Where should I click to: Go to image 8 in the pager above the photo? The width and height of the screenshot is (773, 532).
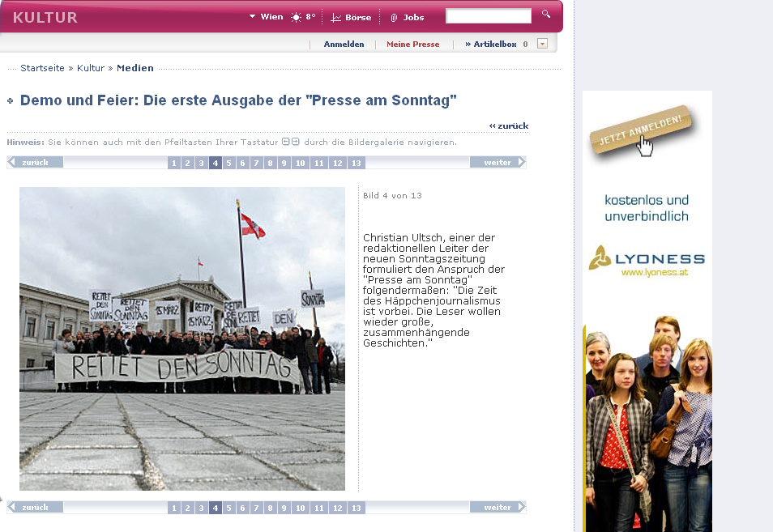[x=270, y=163]
